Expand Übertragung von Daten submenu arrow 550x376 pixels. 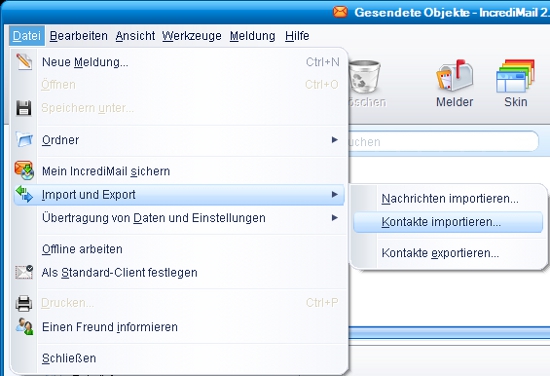[335, 217]
